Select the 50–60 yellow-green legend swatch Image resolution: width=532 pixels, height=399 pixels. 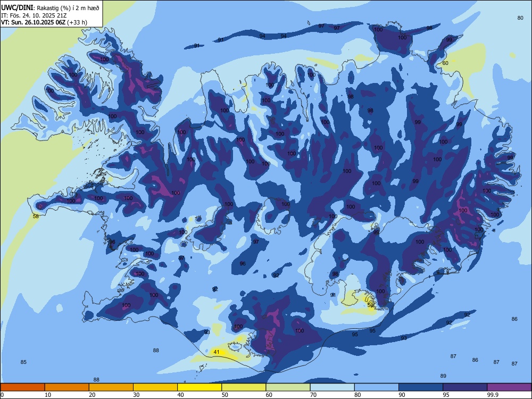point(244,387)
